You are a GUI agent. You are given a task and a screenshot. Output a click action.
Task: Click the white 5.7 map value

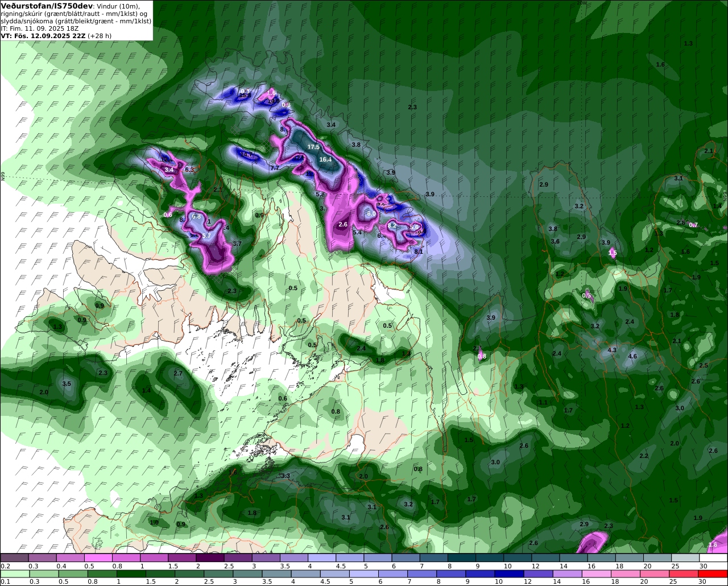(206, 236)
